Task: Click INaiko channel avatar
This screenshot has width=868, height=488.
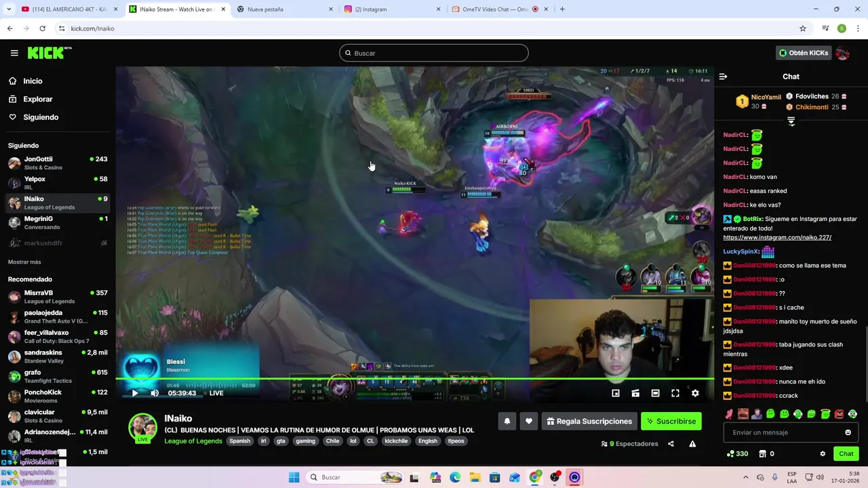Action: pyautogui.click(x=142, y=427)
